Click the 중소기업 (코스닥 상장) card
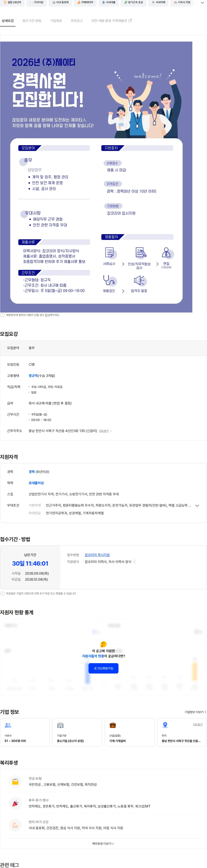207x868 pixels. (77, 732)
